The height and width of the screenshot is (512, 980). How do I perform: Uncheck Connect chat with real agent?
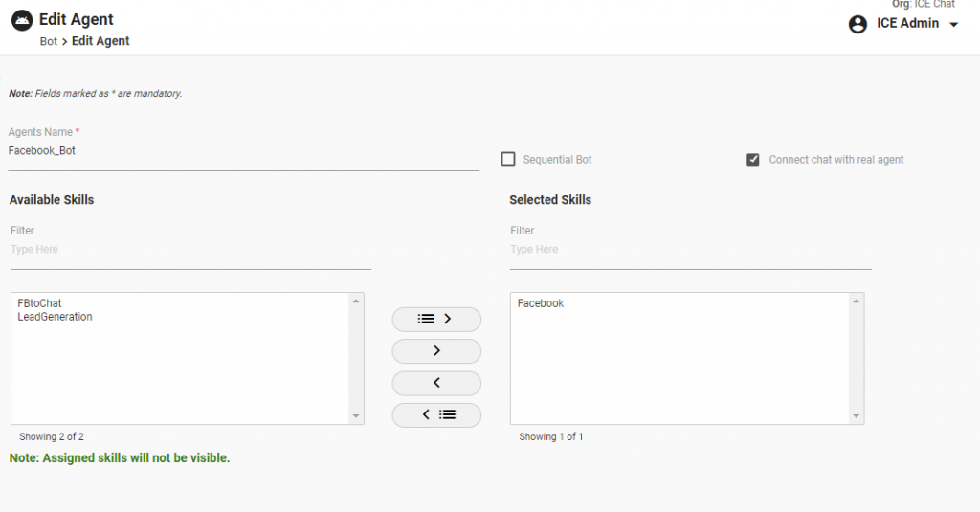pyautogui.click(x=753, y=159)
